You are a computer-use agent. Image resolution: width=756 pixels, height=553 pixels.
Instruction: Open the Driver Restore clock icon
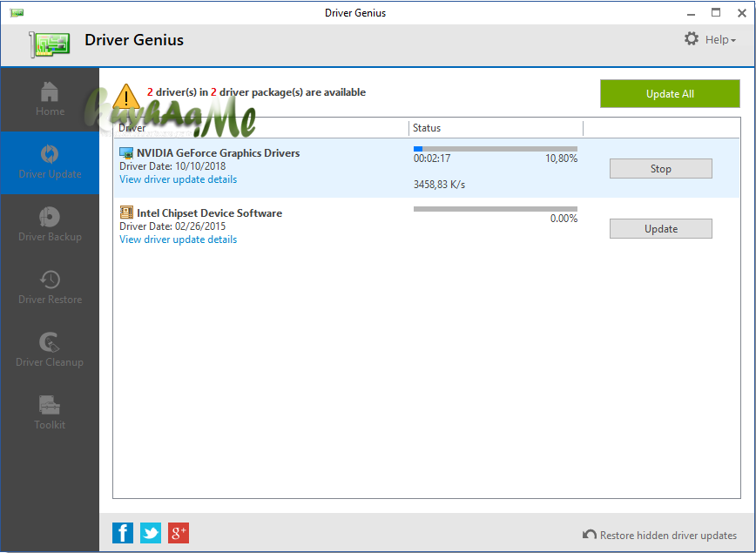pyautogui.click(x=50, y=280)
